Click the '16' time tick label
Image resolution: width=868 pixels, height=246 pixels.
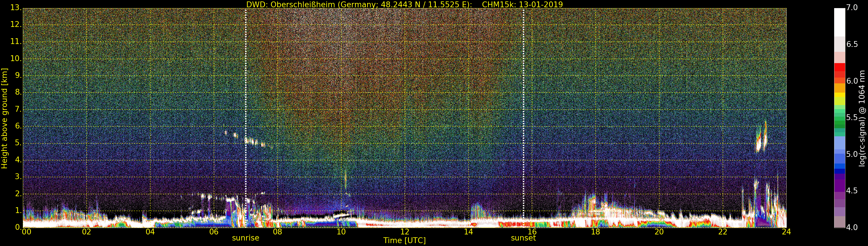[532, 232]
